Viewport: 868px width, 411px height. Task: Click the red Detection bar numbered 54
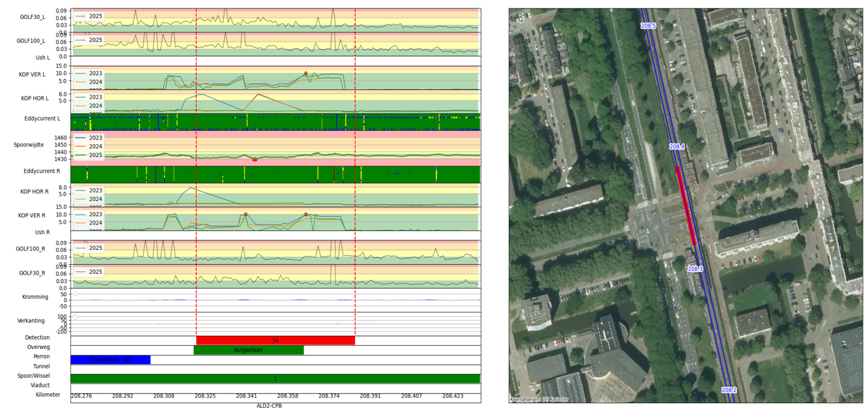point(275,341)
